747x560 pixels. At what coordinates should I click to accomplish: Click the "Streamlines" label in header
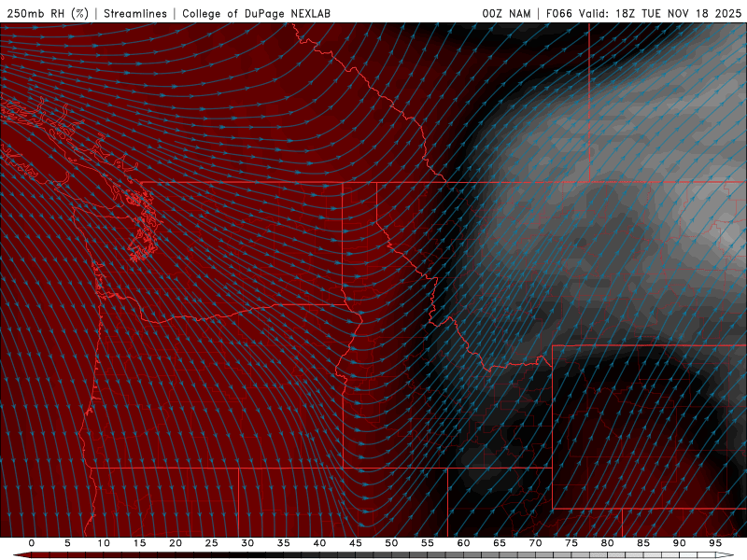135,14
